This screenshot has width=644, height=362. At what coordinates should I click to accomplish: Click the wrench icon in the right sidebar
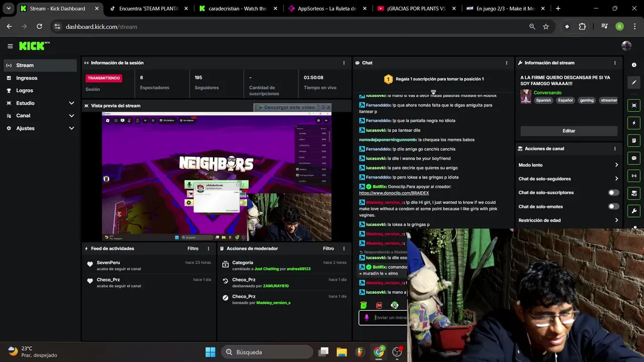coord(634,211)
